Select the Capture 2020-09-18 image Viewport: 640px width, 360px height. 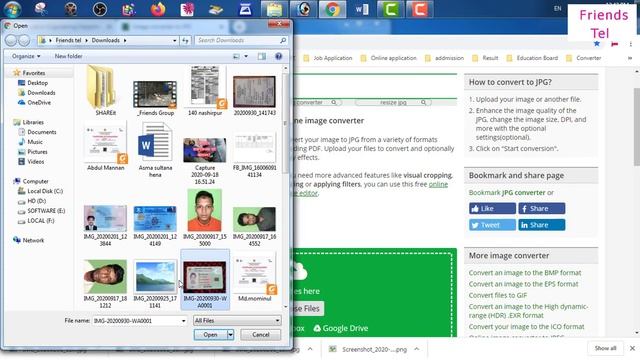204,161
